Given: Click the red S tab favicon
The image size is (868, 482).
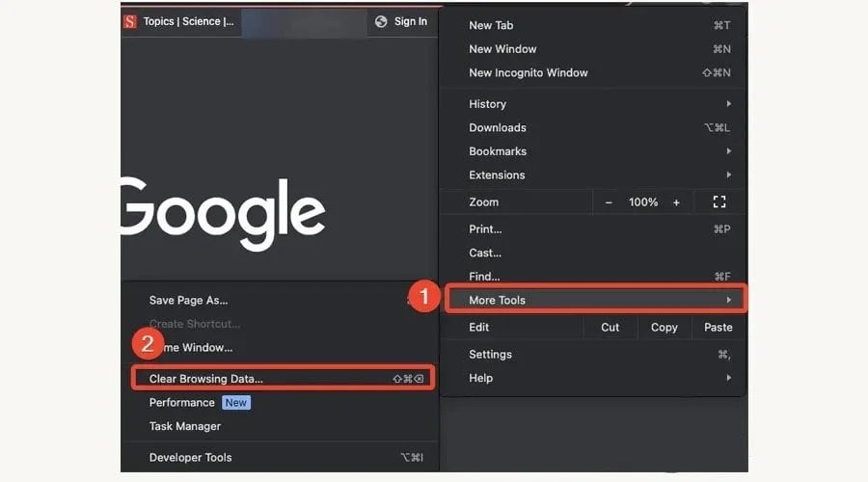Looking at the screenshot, I should [130, 21].
